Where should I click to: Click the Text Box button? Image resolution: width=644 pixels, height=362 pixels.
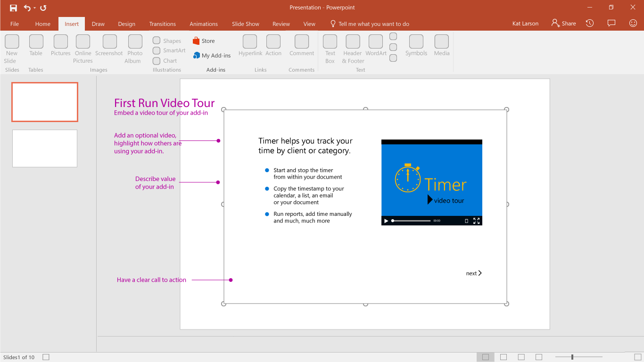[330, 49]
